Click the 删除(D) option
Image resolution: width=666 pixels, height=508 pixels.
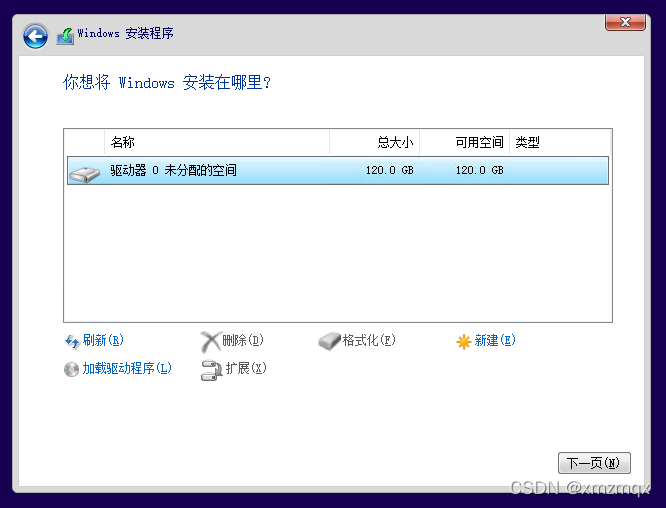pyautogui.click(x=243, y=340)
